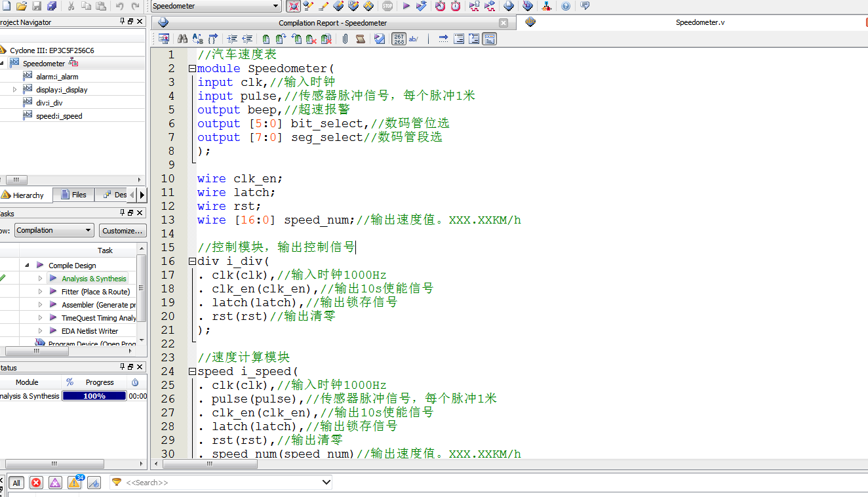The width and height of the screenshot is (868, 497).
Task: Expand the display:i_display hierarchy node
Action: tap(14, 90)
